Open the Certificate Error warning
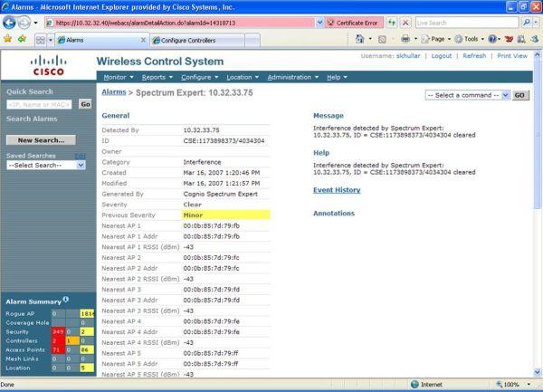Screen dimensions: 543x392 pyautogui.click(x=354, y=23)
